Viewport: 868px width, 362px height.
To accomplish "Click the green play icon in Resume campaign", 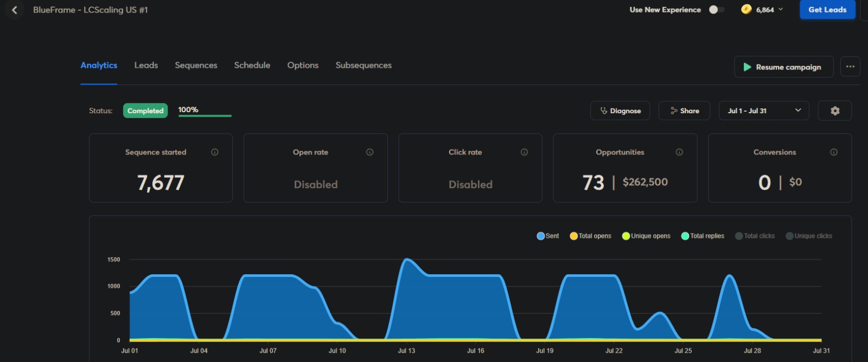I will click(x=747, y=67).
